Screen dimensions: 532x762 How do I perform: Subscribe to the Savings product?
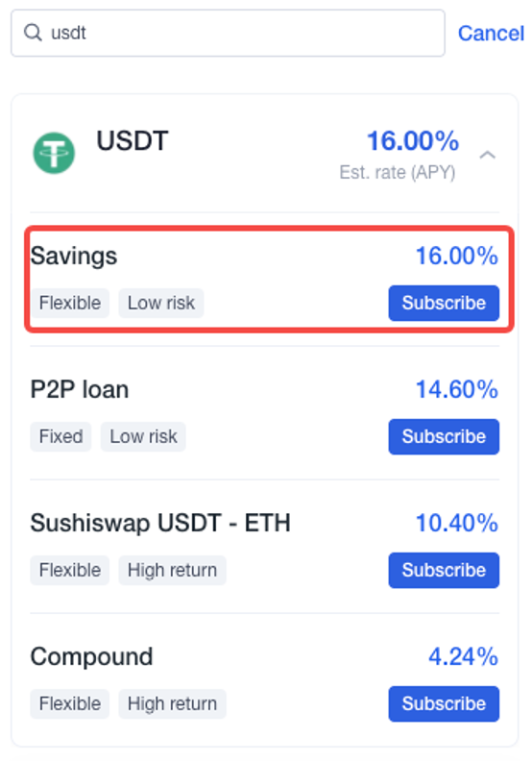[x=444, y=303]
